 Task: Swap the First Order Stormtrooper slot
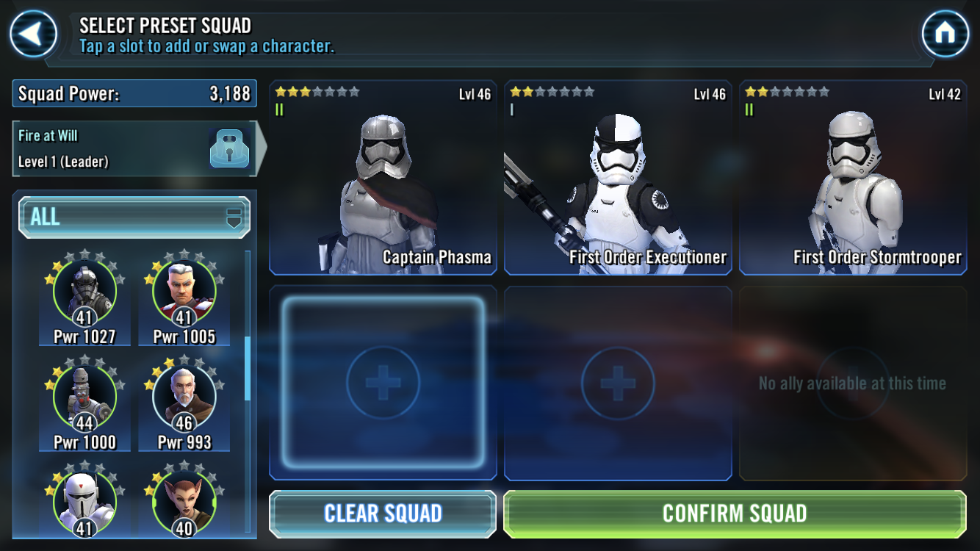coord(853,178)
